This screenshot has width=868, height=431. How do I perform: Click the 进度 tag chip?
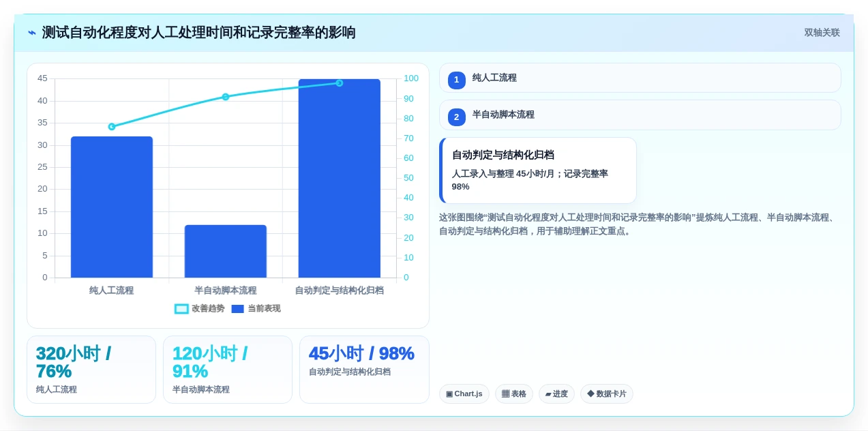coord(556,393)
